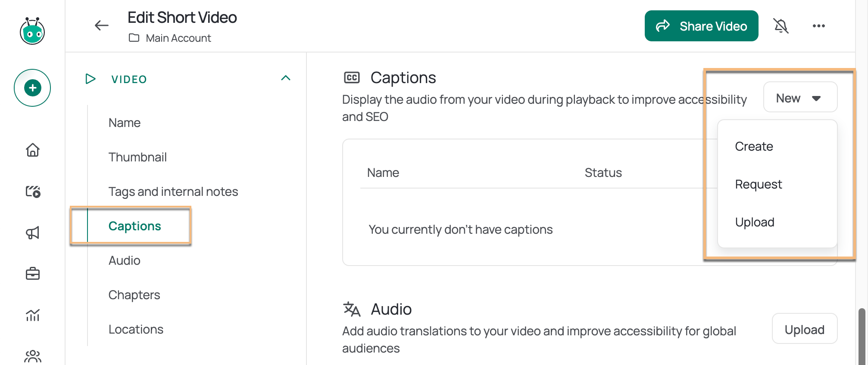Toggle the muted notification bell

[781, 26]
